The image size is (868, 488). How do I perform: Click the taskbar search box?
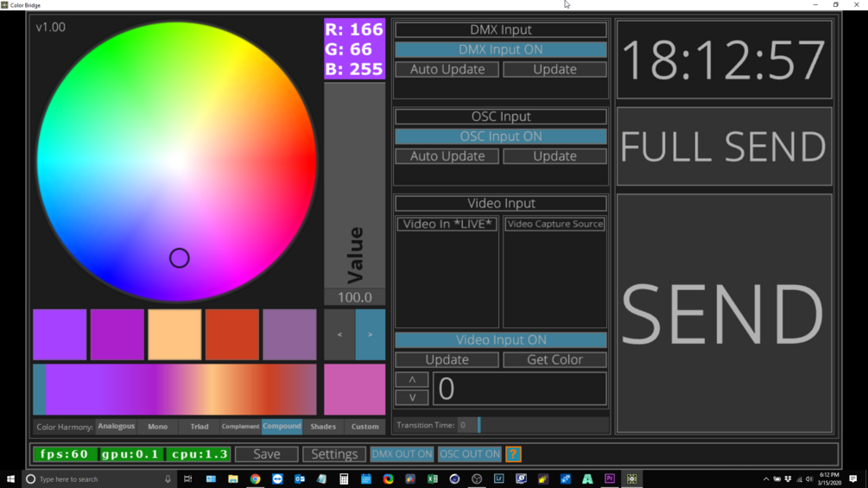click(x=99, y=479)
